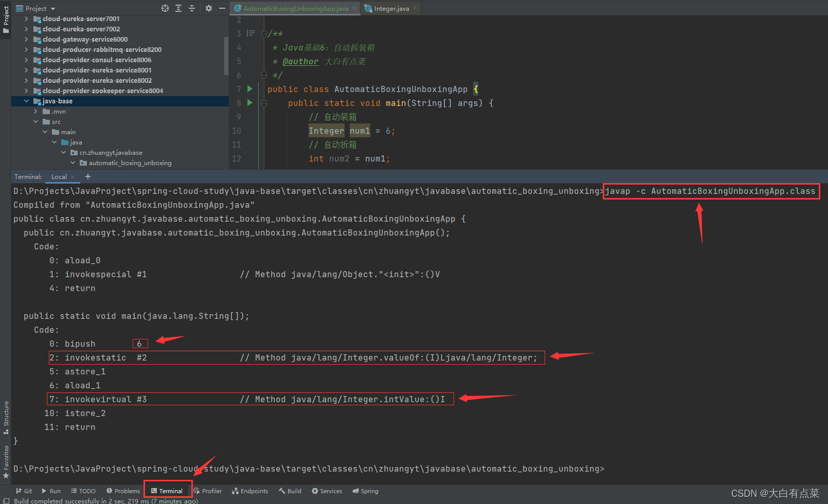This screenshot has width=828, height=504.
Task: Click the Project panel vertical scrollbar
Action: click(x=226, y=57)
